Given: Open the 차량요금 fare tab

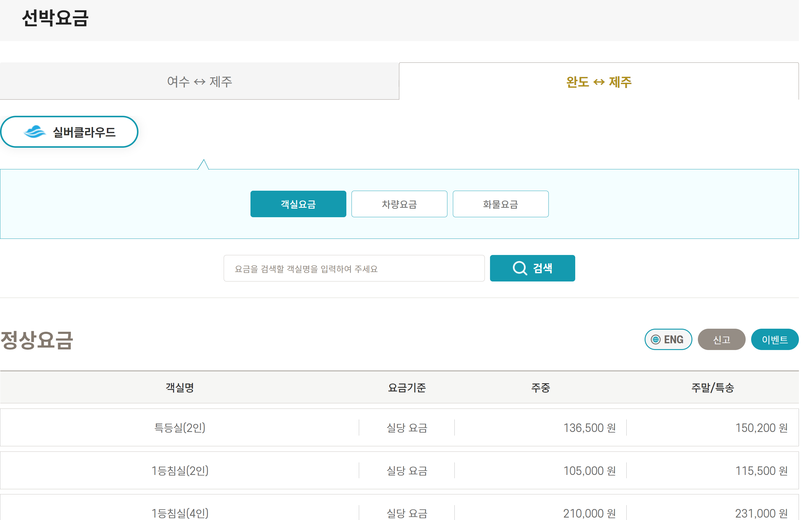Looking at the screenshot, I should pyautogui.click(x=399, y=204).
